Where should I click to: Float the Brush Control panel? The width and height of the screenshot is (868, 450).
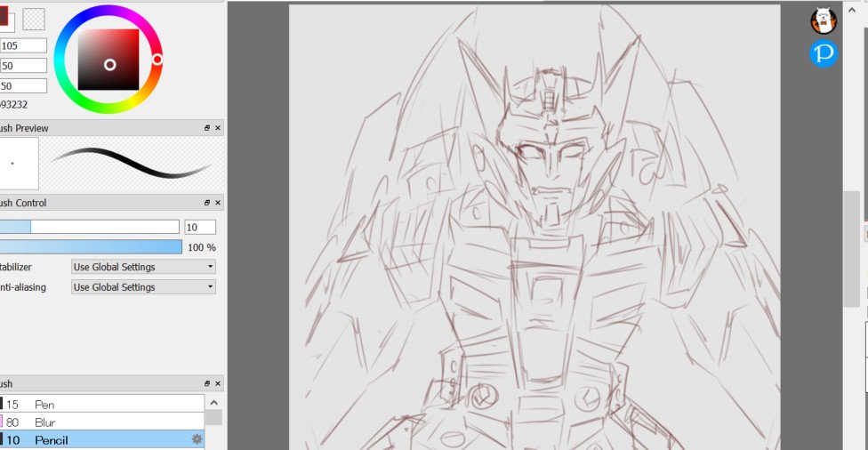tap(207, 203)
